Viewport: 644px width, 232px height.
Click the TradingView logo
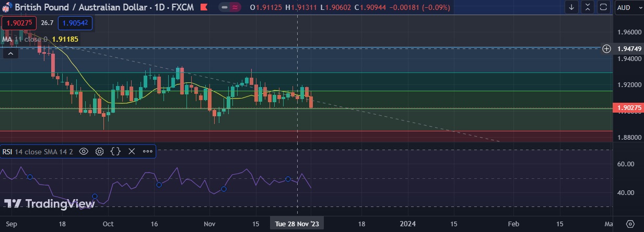(x=50, y=204)
